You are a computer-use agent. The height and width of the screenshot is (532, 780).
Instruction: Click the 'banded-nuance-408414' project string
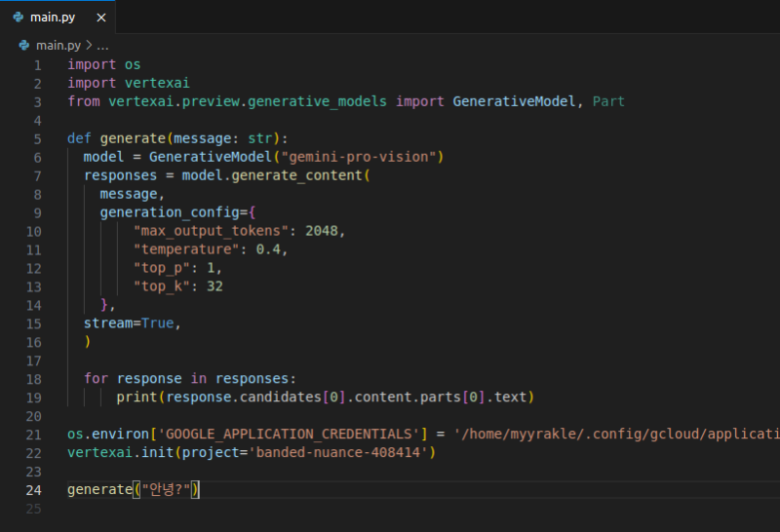click(334, 452)
